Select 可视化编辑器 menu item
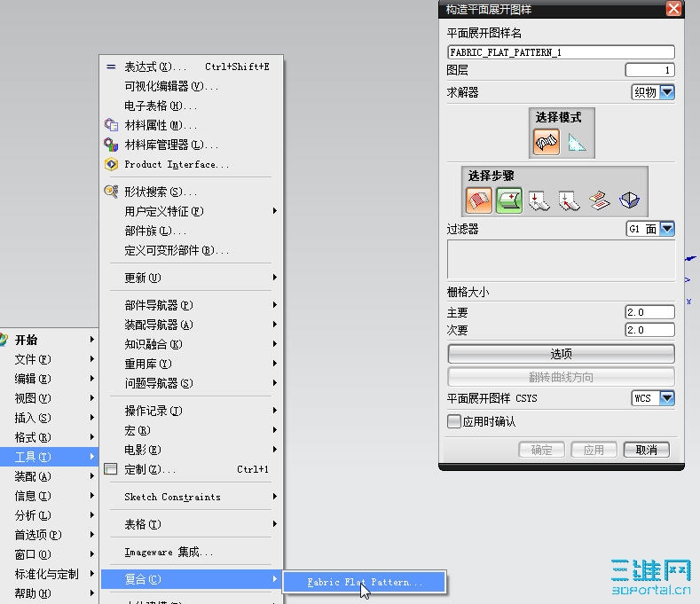 click(x=192, y=86)
